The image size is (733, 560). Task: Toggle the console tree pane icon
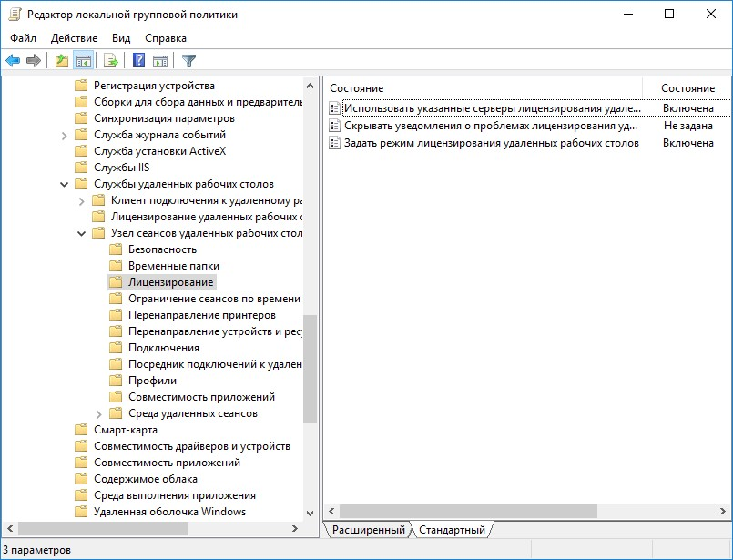(84, 60)
